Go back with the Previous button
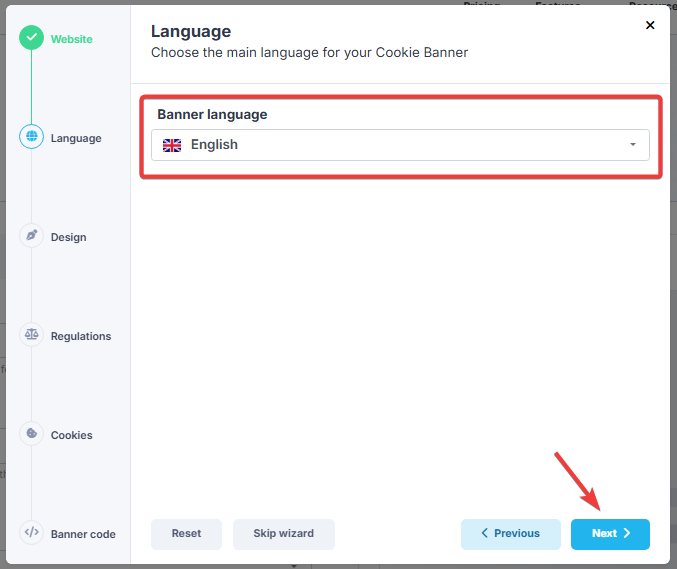This screenshot has height=569, width=677. coord(511,534)
